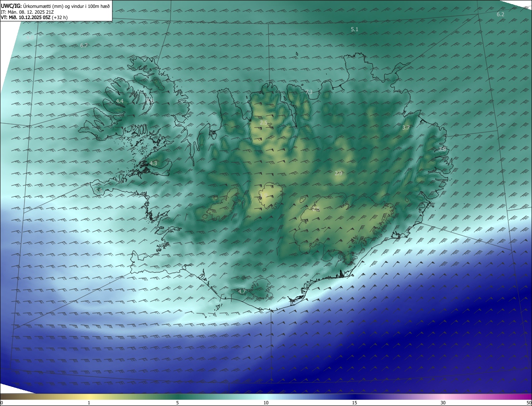Select the 6.7 value label

84,45
